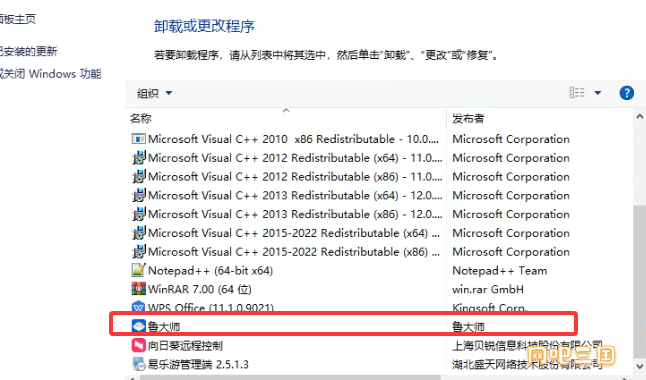Click the WinRAR 7.00 application icon
Image resolution: width=646 pixels, height=380 pixels.
[x=138, y=289]
